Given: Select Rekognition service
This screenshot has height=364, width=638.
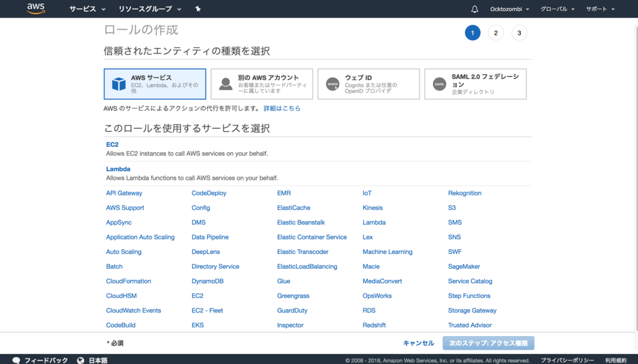Looking at the screenshot, I should (465, 194).
